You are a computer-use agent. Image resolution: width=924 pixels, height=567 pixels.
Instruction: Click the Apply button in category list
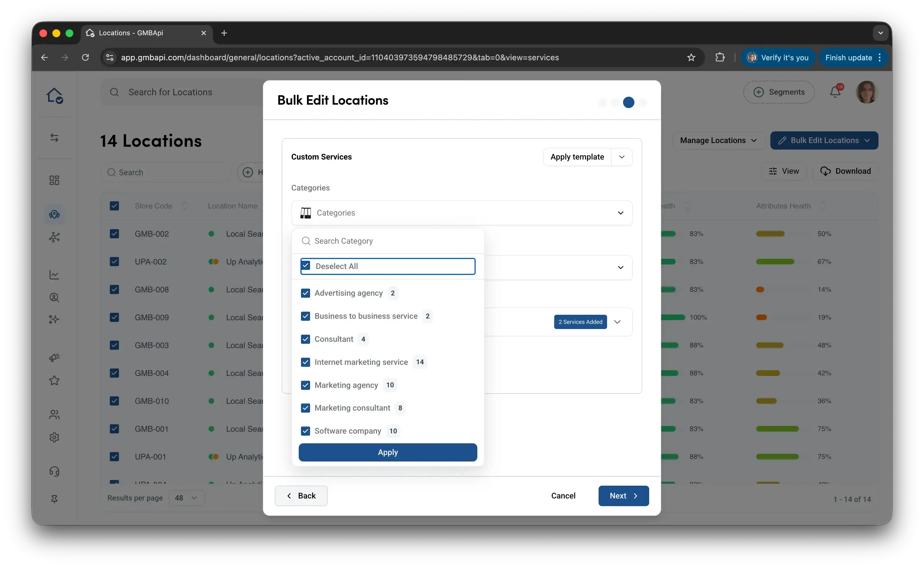[387, 452]
